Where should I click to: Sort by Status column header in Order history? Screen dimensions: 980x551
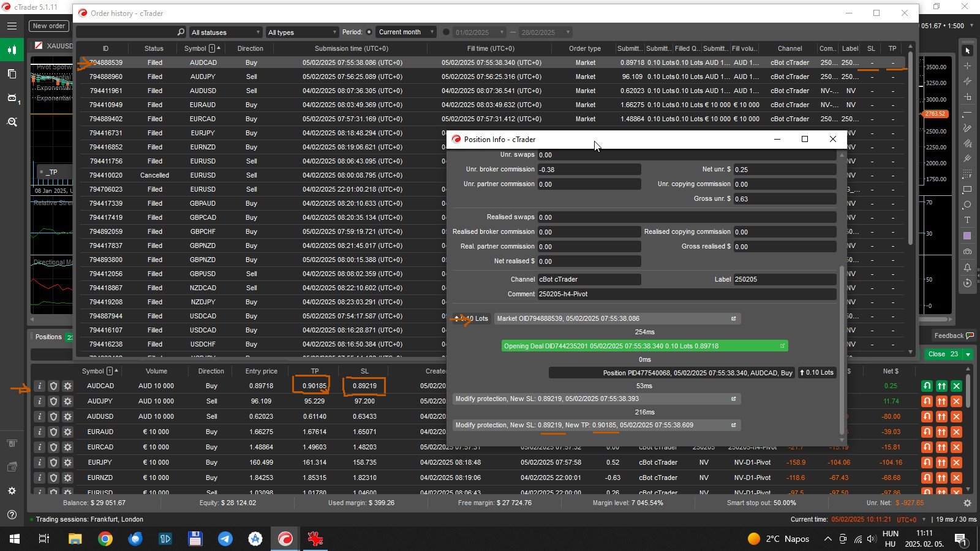tap(154, 48)
